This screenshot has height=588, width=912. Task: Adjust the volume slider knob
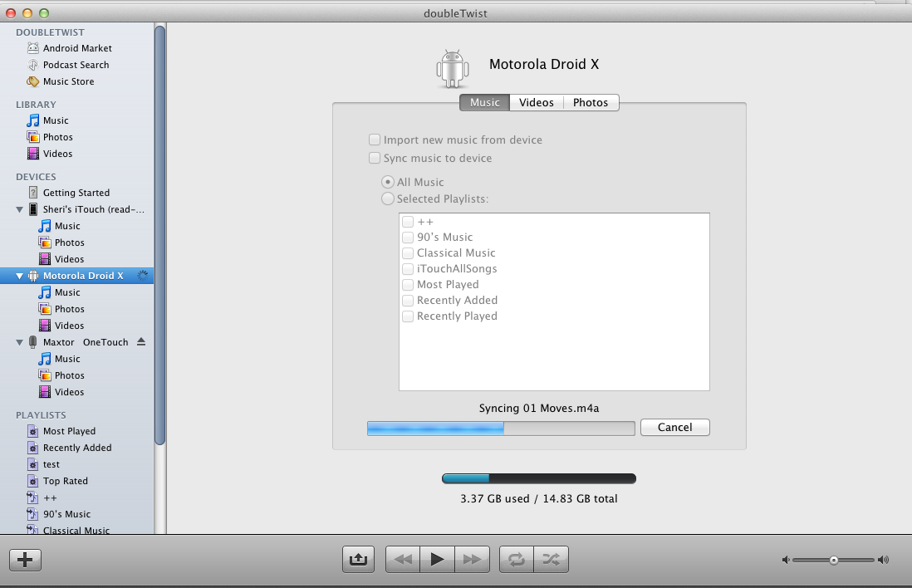point(833,560)
